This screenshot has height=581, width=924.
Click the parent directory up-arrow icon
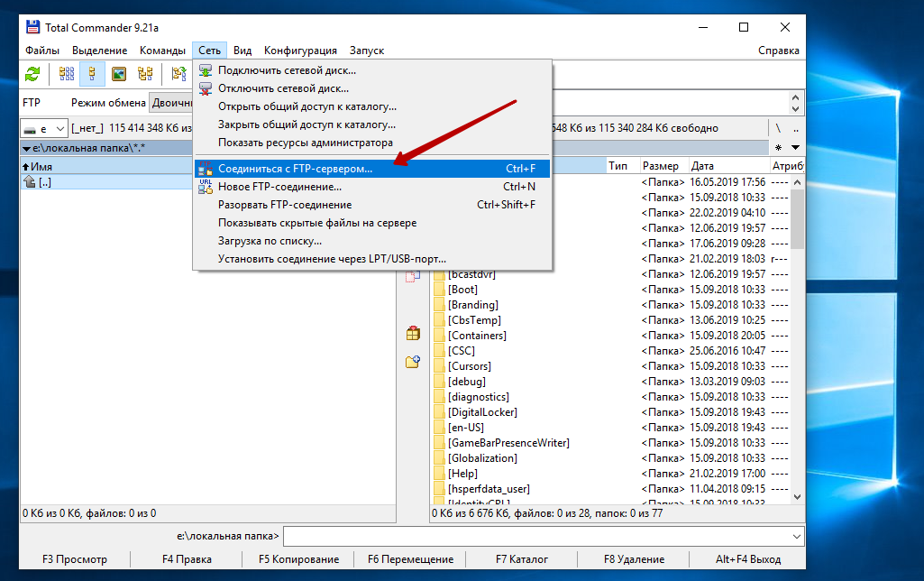coord(30,182)
